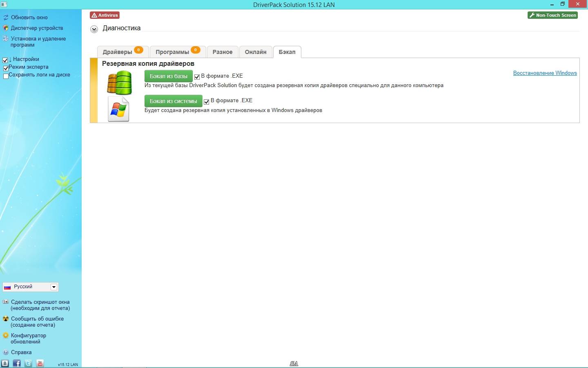
Task: Open the VKontakte social icon
Action: coord(5,363)
